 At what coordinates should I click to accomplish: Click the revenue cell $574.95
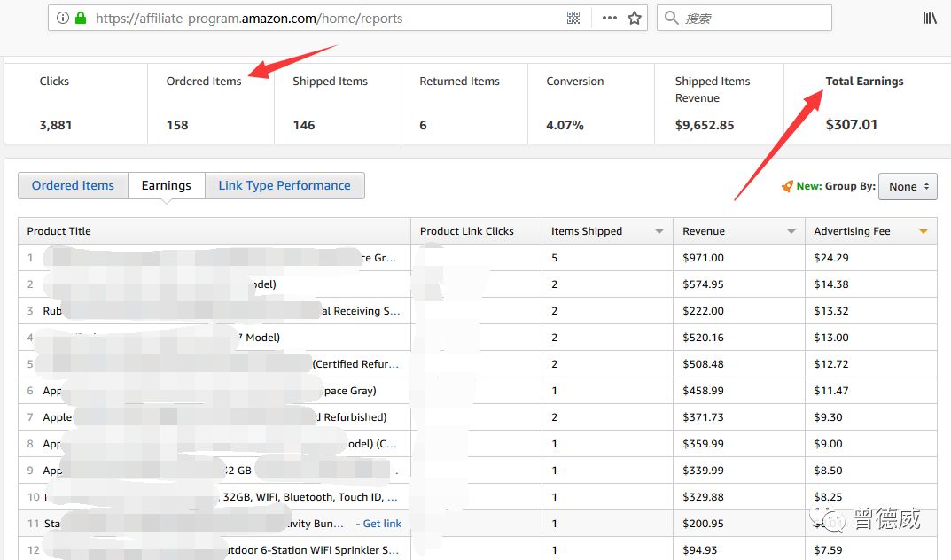(x=703, y=284)
